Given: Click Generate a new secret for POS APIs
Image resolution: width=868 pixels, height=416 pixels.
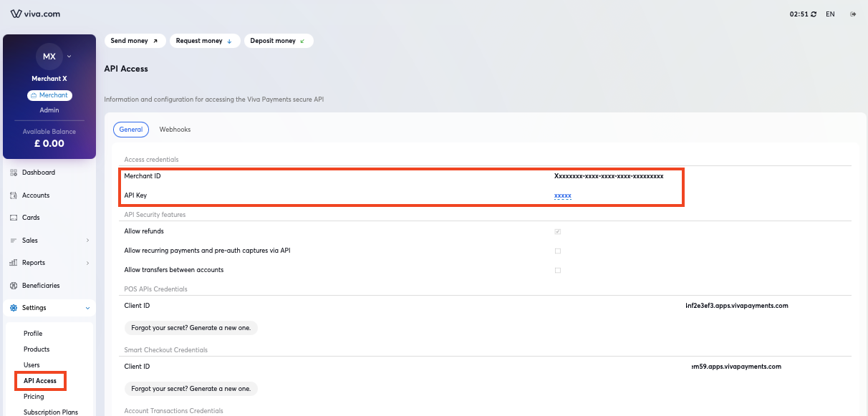Looking at the screenshot, I should tap(191, 327).
